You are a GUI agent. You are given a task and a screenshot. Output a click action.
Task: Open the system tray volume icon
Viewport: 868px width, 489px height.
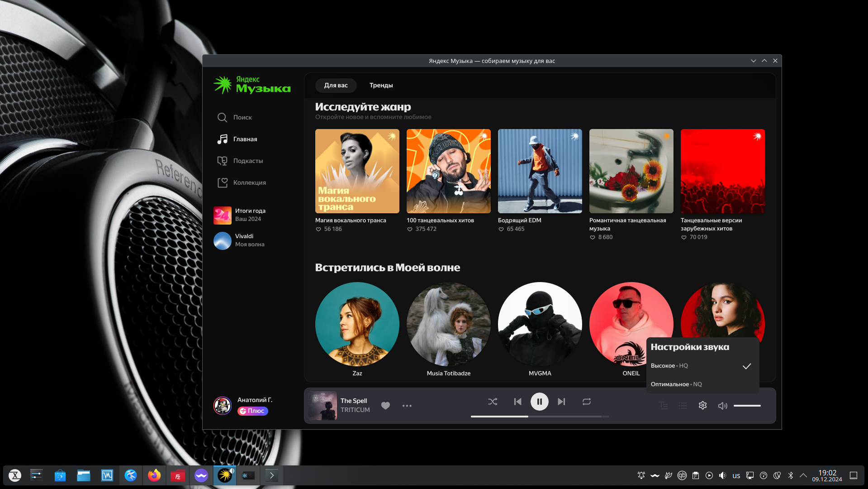click(x=722, y=475)
